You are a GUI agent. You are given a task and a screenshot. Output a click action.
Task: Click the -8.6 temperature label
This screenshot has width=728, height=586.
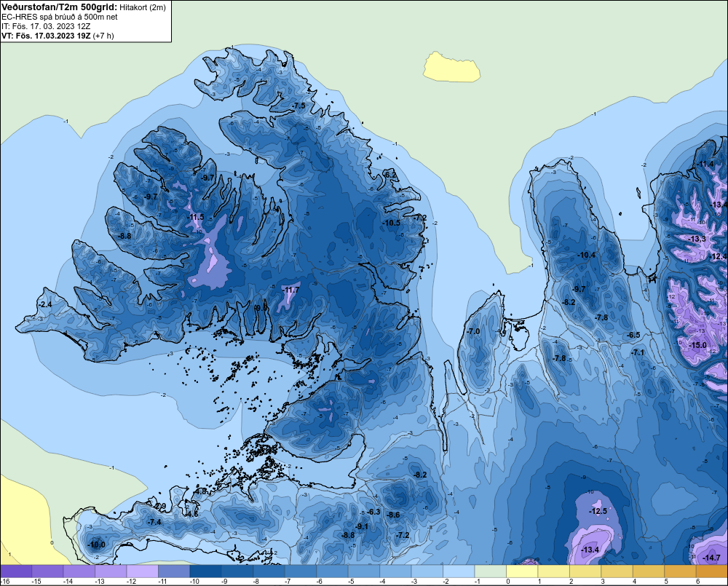click(393, 515)
